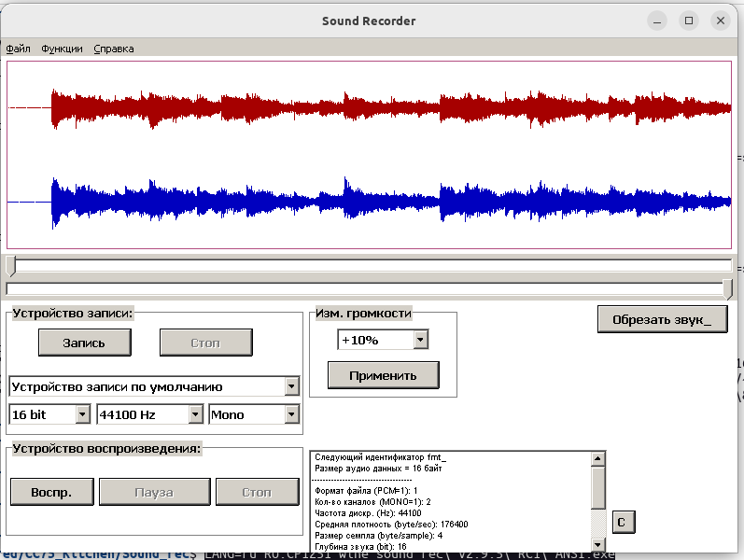Click the small C button beside the log

[623, 523]
